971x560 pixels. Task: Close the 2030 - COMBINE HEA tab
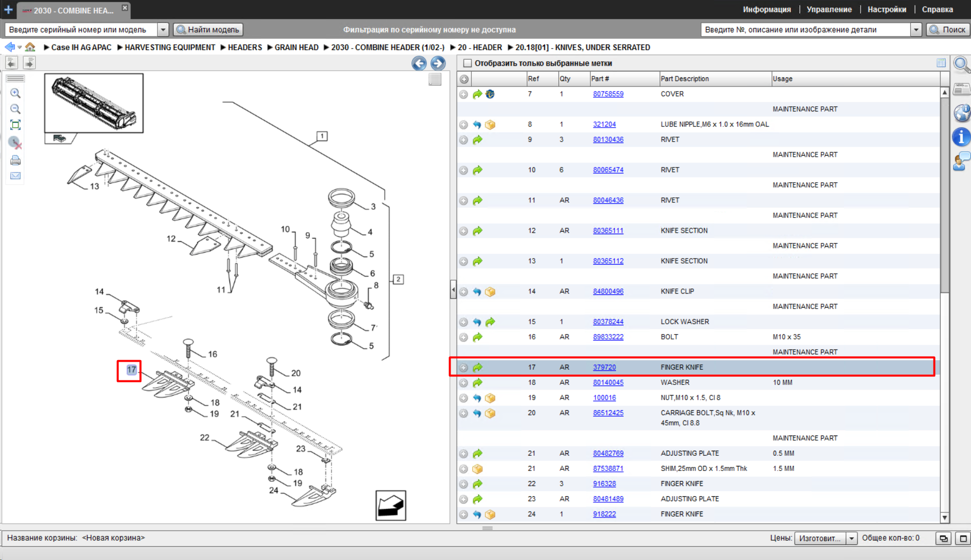[125, 8]
